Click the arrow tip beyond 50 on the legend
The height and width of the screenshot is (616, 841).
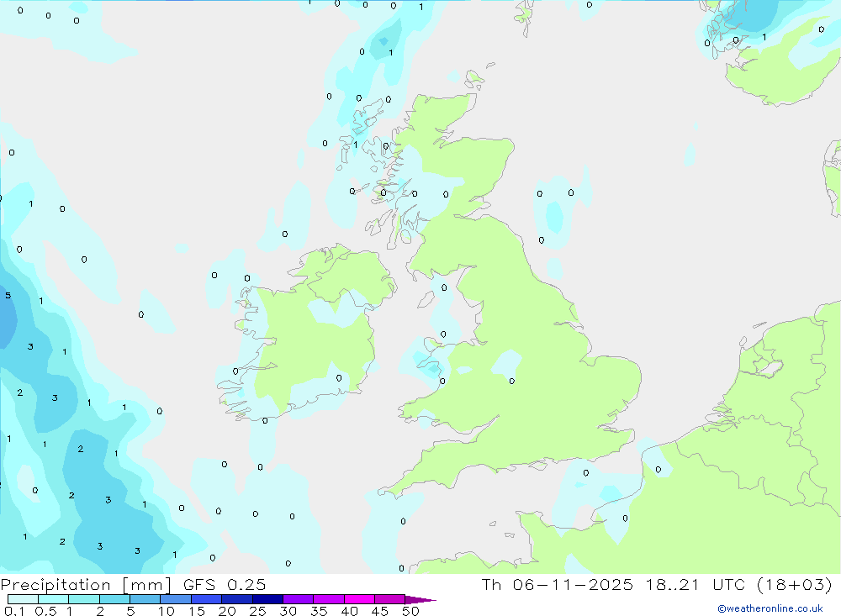420,600
